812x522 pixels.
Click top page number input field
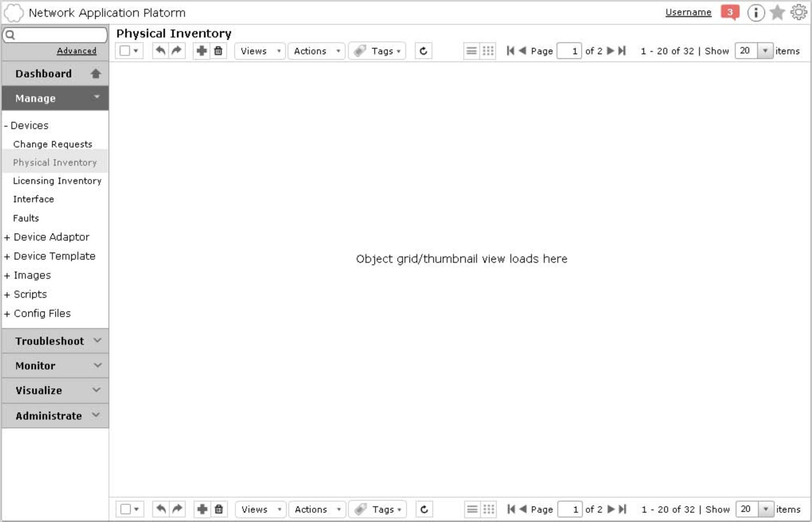pos(569,51)
